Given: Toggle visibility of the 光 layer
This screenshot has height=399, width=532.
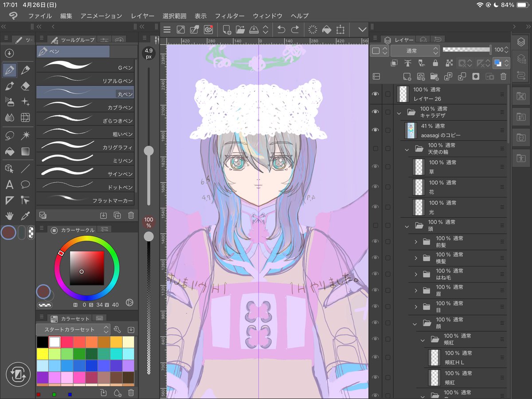Looking at the screenshot, I should point(376,207).
